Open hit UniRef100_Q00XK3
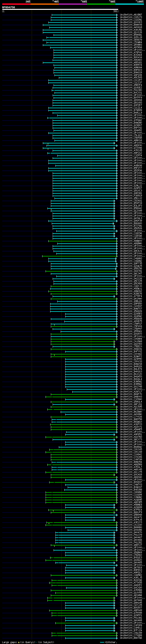Screen dimensions: 146x644 (131, 22)
